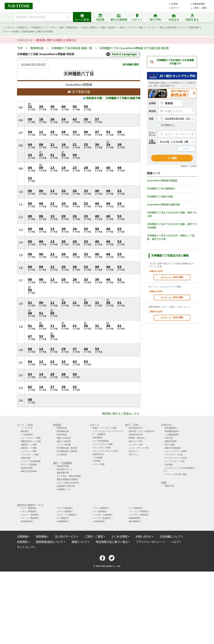Open the Select Language dropdown
Image resolution: width=214 pixels, height=644 pixels.
click(125, 54)
